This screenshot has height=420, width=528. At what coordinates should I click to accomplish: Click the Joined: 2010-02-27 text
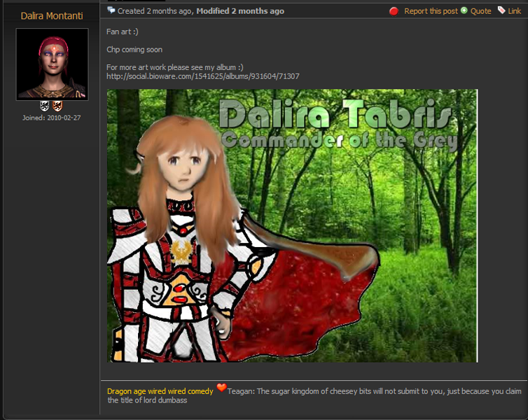pos(52,118)
